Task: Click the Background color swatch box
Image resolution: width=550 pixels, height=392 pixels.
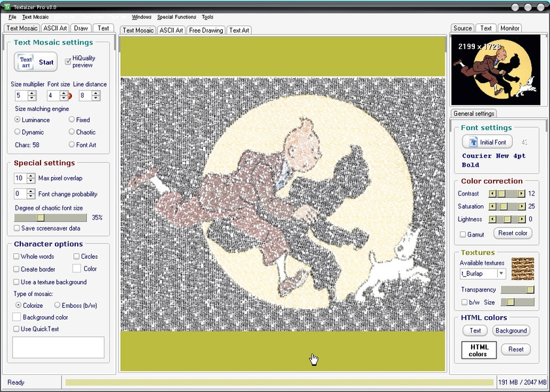Action: (x=17, y=317)
